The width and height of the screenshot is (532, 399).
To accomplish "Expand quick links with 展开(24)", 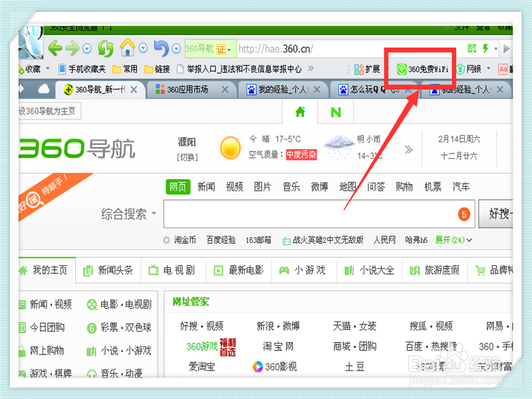I will 454,240.
